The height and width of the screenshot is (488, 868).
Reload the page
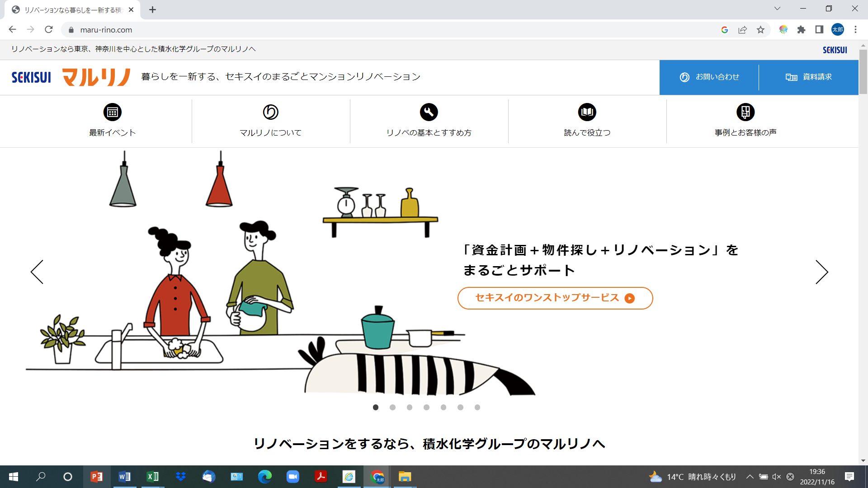click(49, 30)
